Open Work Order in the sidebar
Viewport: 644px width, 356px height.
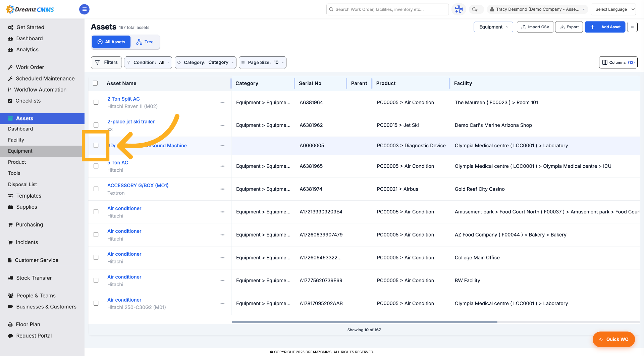coord(30,67)
